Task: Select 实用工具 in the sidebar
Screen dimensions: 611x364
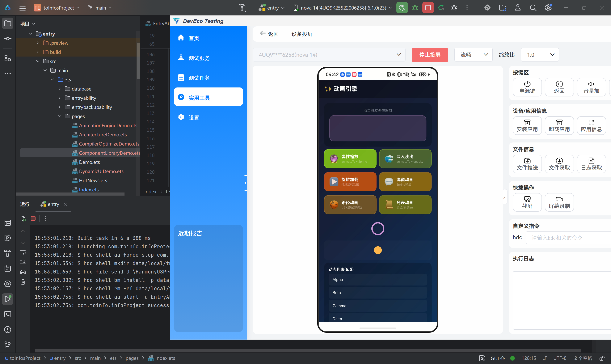Action: click(208, 97)
